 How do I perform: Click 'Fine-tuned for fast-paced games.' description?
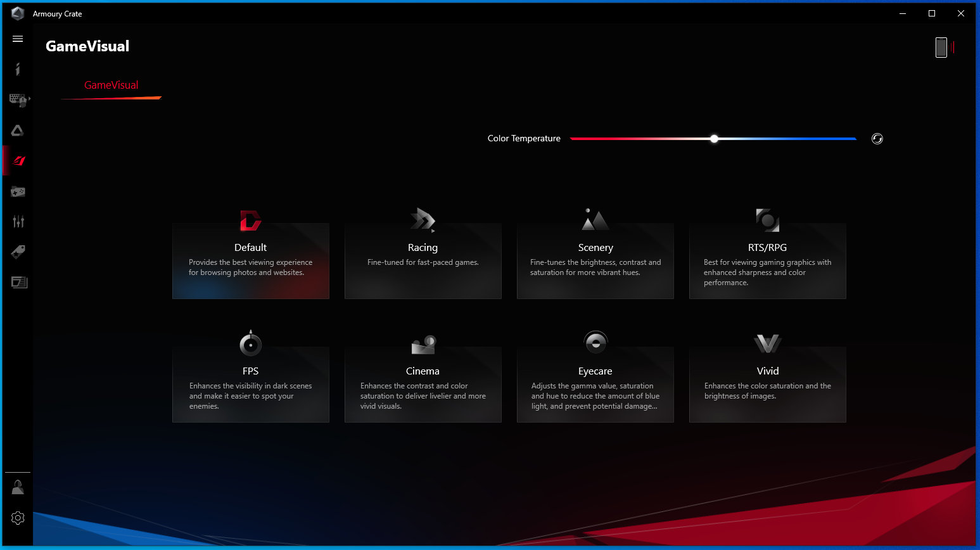click(423, 262)
